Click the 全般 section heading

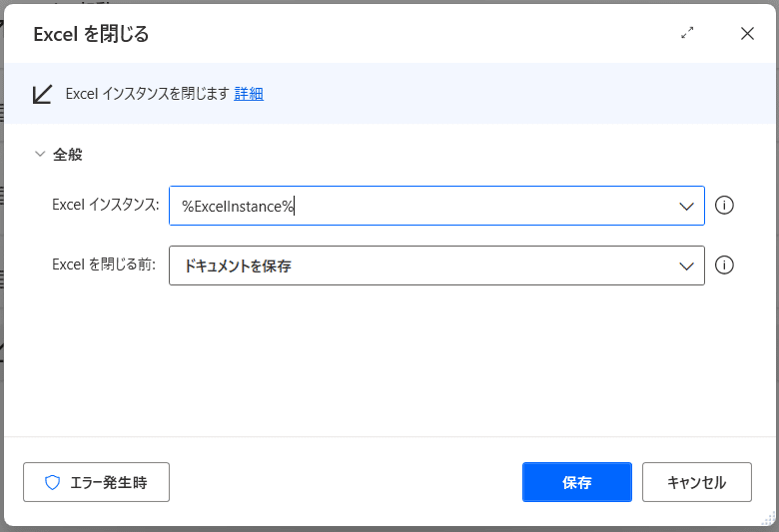[68, 155]
